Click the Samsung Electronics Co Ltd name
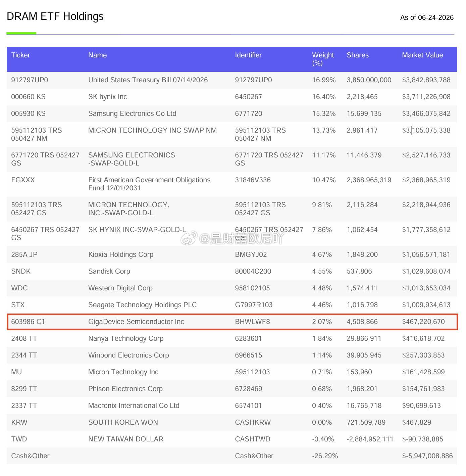 click(132, 113)
